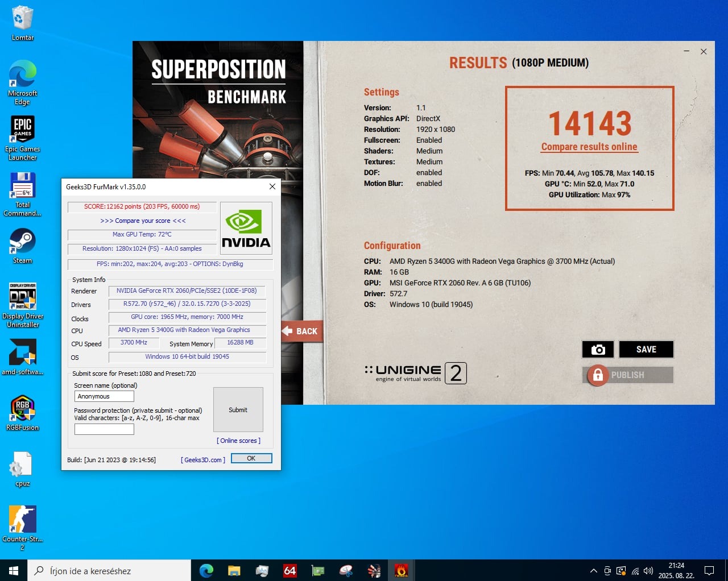Click the FurMark Build Jun 21 2023 text
This screenshot has width=728, height=581.
point(111,460)
